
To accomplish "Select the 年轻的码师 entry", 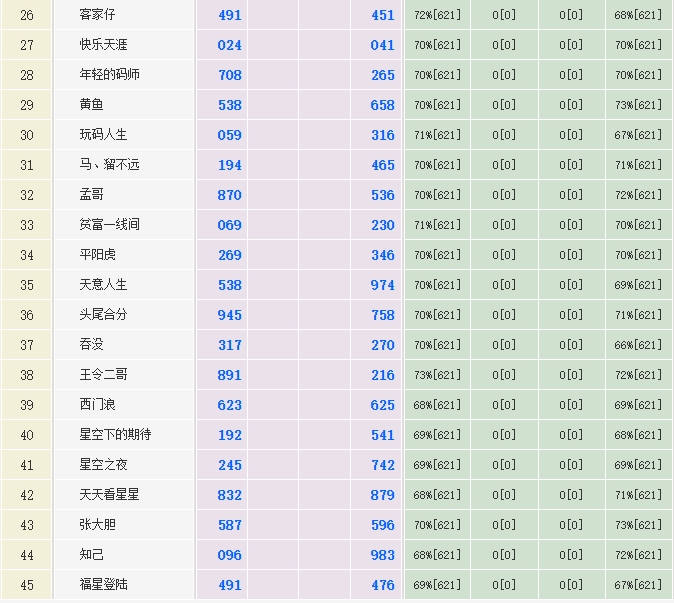I will tap(110, 75).
